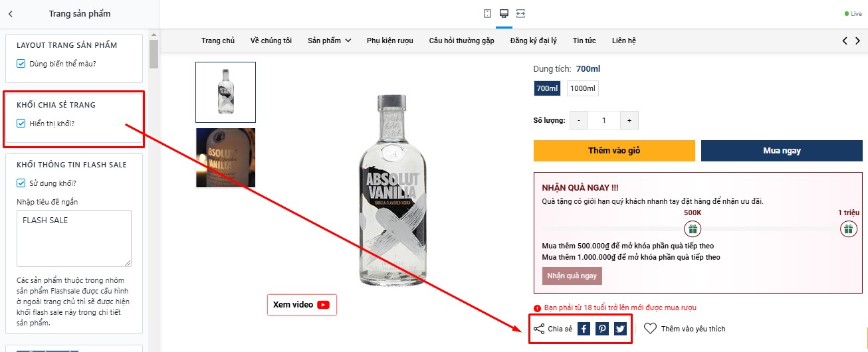Increase quantity with plus button
The height and width of the screenshot is (352, 868).
pos(629,120)
